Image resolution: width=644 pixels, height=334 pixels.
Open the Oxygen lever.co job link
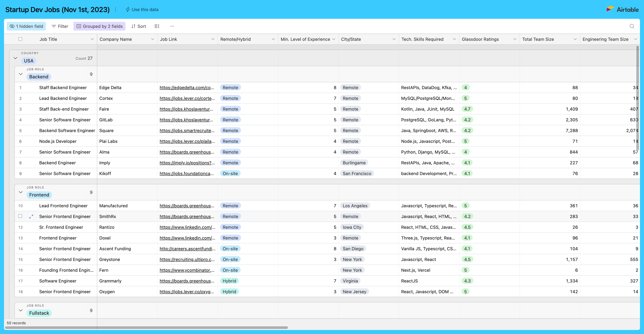tap(187, 292)
